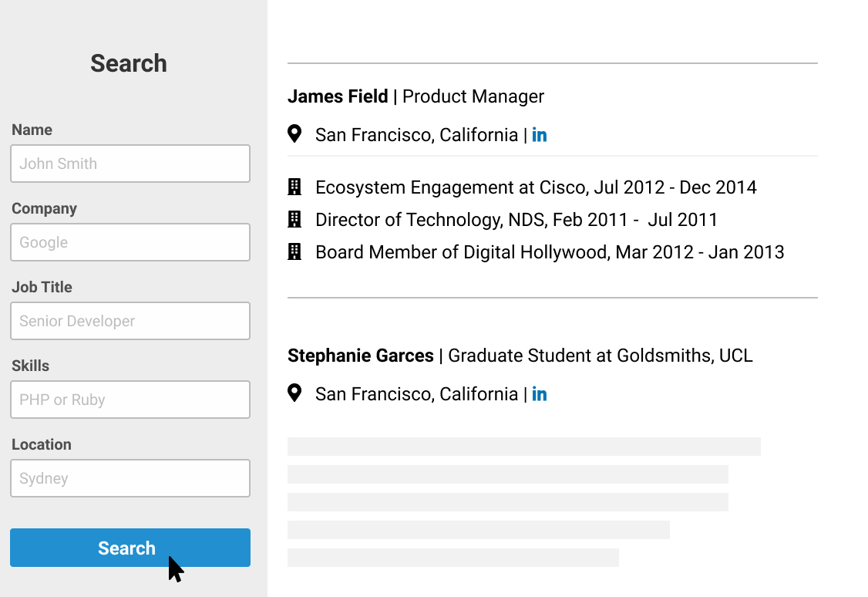Click James Field's San Francisco location text
Viewport: 868px width, 597px height.
[416, 135]
